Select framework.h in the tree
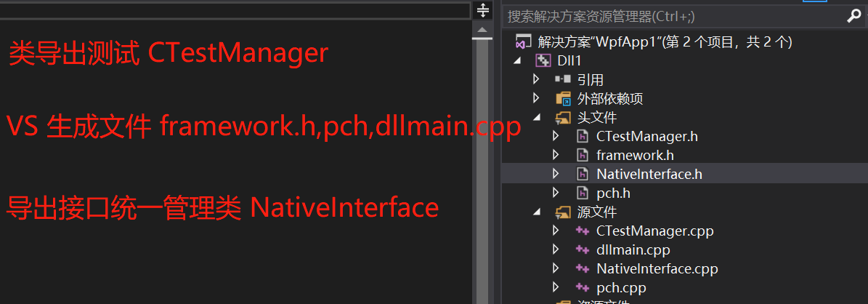Viewport: 868px width, 304px height. (x=635, y=156)
